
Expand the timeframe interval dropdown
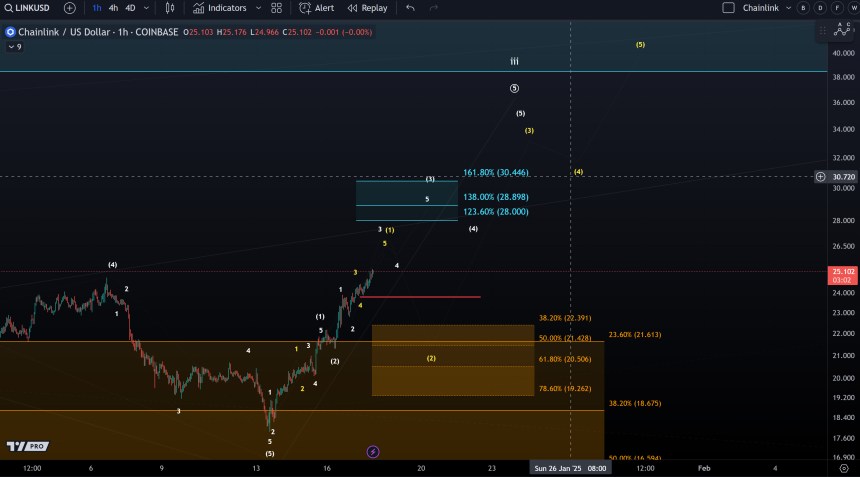(148, 8)
